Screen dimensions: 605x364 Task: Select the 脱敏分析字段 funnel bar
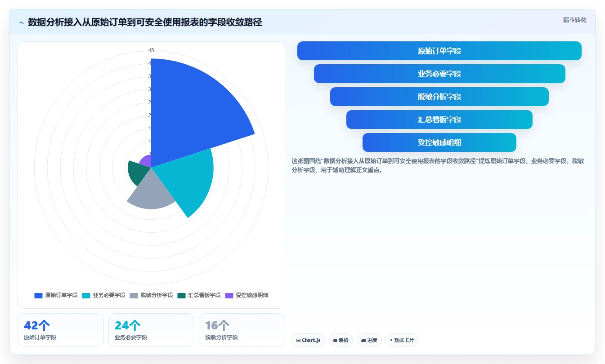pyautogui.click(x=439, y=97)
